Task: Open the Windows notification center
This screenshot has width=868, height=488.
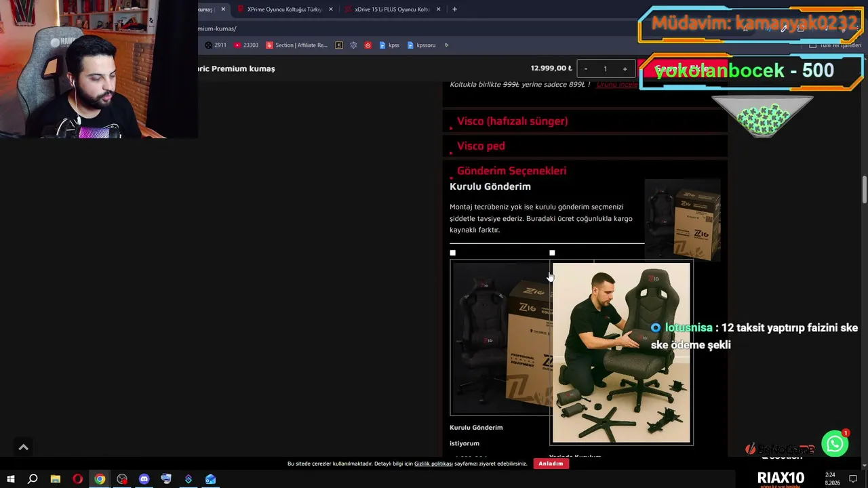Action: click(853, 479)
